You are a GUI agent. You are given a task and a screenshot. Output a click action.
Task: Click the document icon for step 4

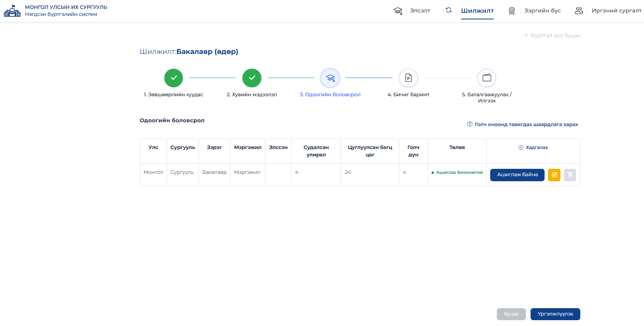(408, 78)
